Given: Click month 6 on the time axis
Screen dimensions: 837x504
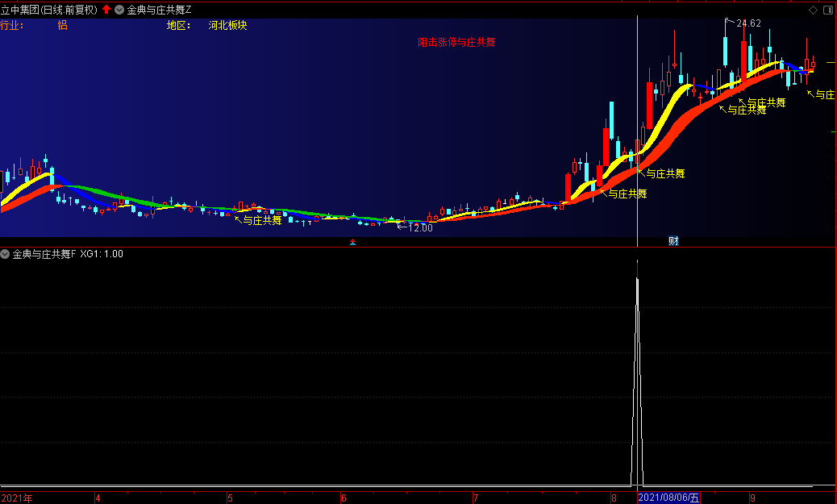Looking at the screenshot, I should [x=344, y=498].
